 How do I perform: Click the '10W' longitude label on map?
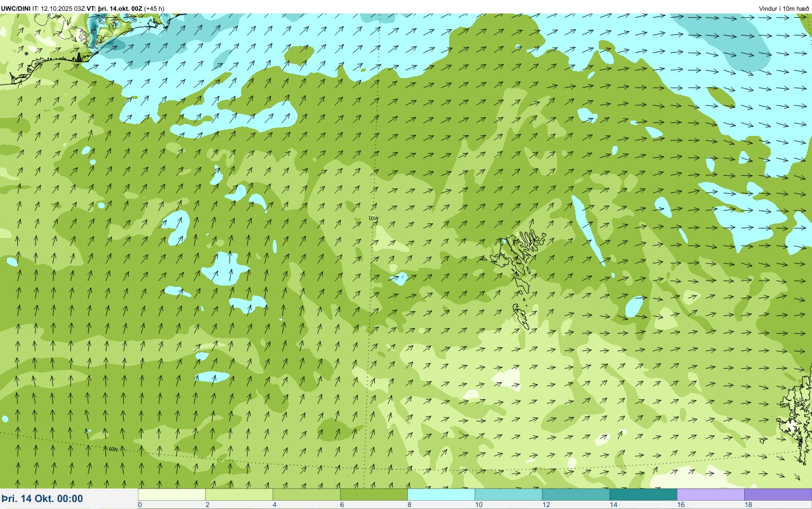point(374,218)
